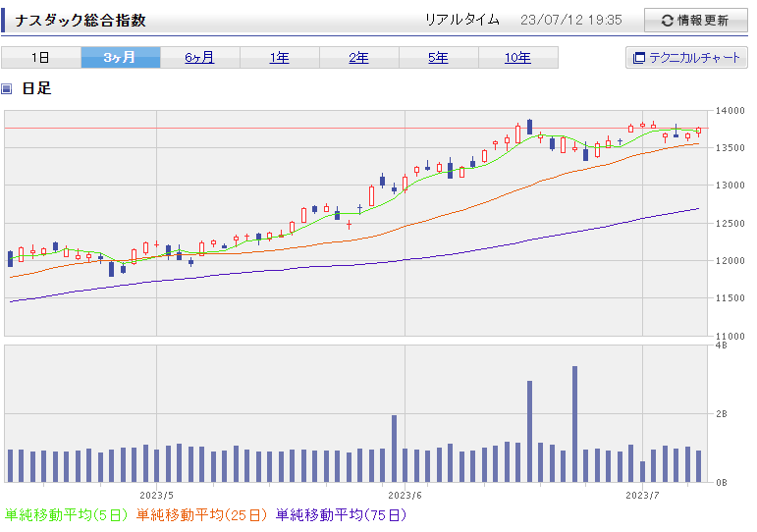
Task: Click the 2023/6 date axis label
Action: (x=405, y=496)
